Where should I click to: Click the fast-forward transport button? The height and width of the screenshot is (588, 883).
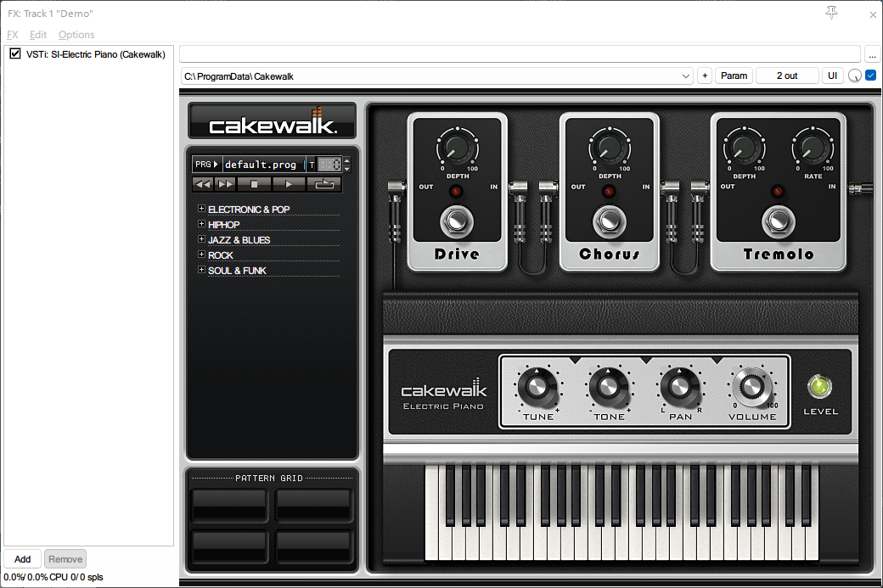click(x=225, y=184)
